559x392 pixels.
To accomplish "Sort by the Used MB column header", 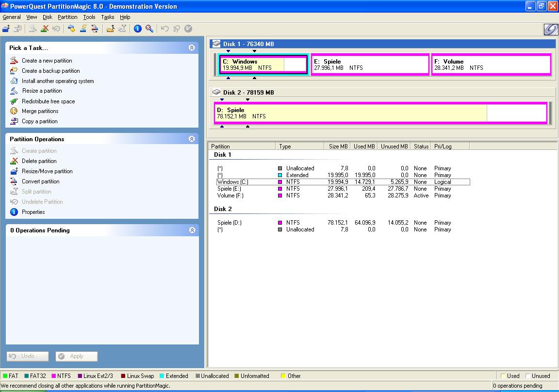I will 363,147.
